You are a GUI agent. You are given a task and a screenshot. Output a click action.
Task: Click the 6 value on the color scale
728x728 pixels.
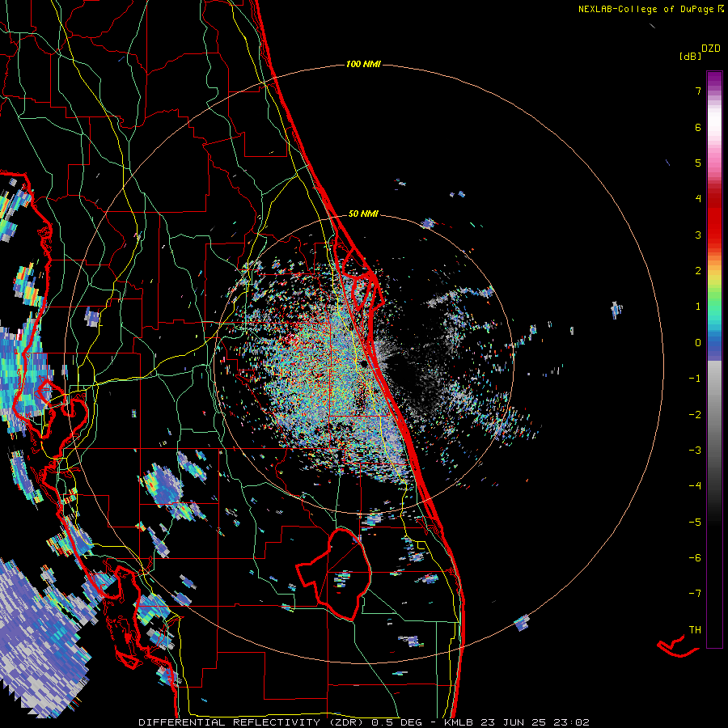tap(698, 127)
